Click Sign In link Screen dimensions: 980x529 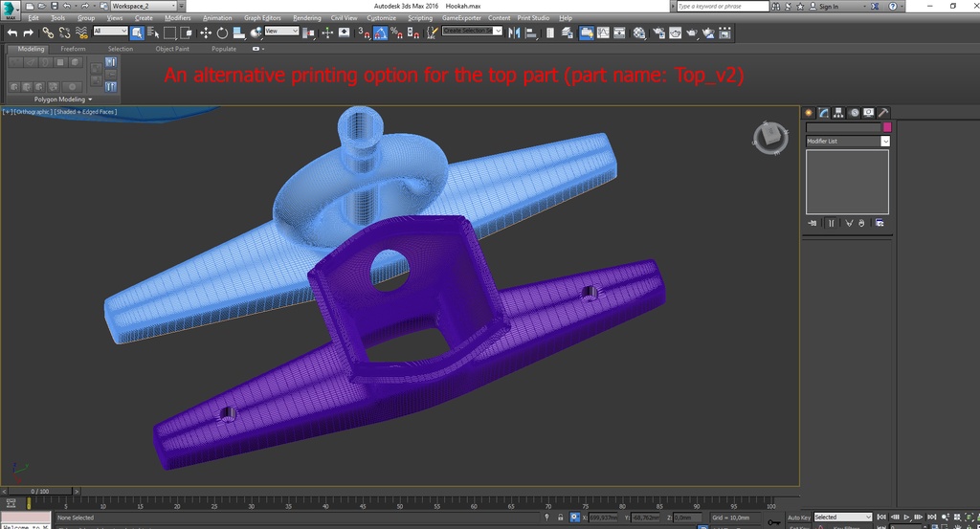[x=829, y=7]
